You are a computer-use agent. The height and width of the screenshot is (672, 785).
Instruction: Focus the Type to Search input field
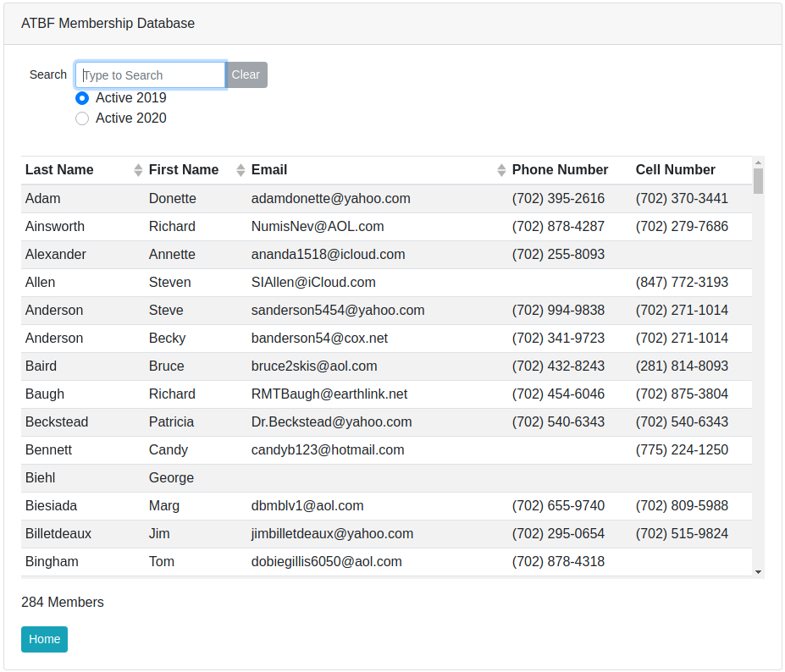pyautogui.click(x=151, y=74)
